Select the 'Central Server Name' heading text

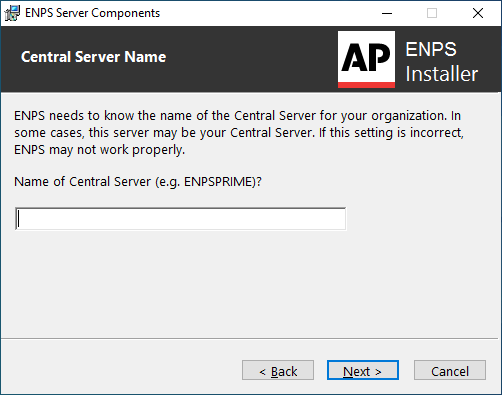tap(93, 57)
